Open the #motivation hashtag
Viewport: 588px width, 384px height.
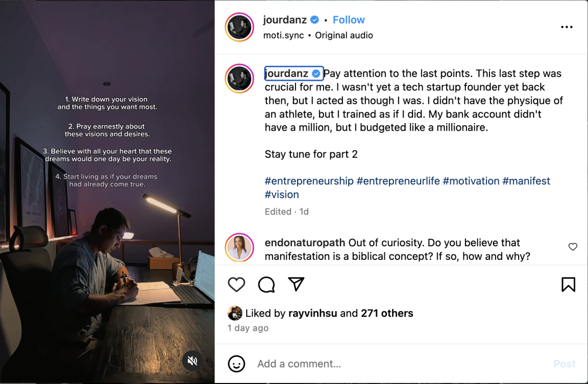(x=471, y=181)
